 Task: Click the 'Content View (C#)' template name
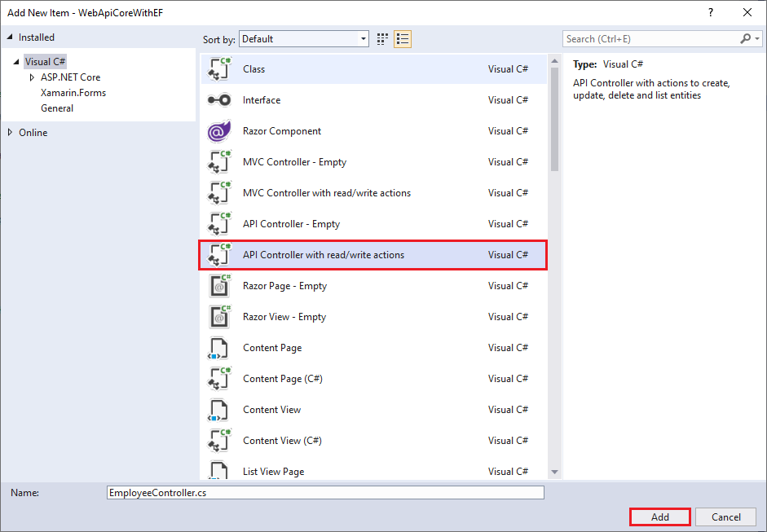click(x=282, y=441)
